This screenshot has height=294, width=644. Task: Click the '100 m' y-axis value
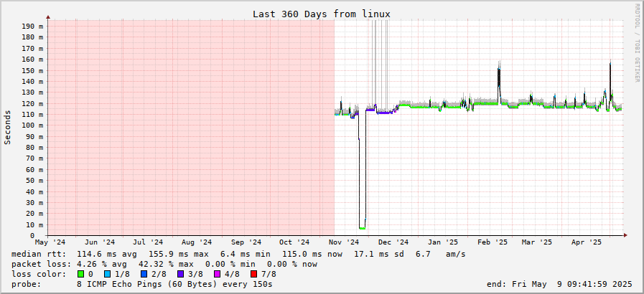(x=32, y=125)
